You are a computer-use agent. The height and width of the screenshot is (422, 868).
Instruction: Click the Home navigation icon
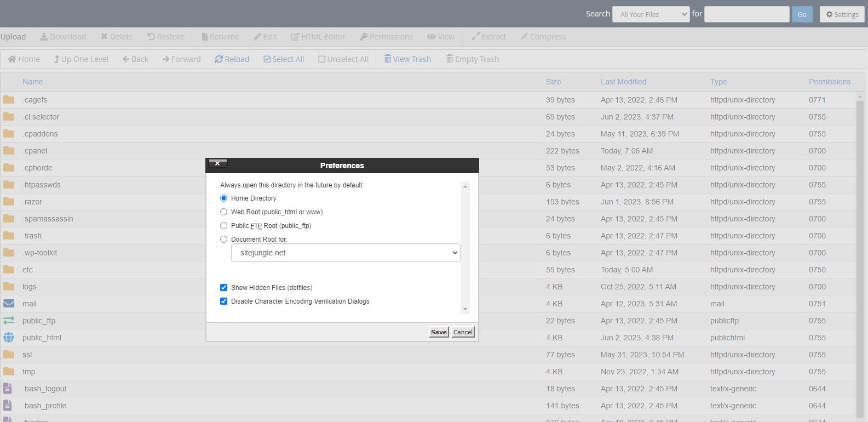(12, 59)
